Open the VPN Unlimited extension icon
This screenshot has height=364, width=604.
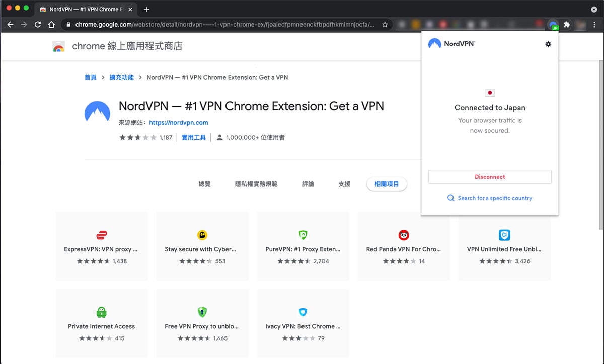pos(504,235)
